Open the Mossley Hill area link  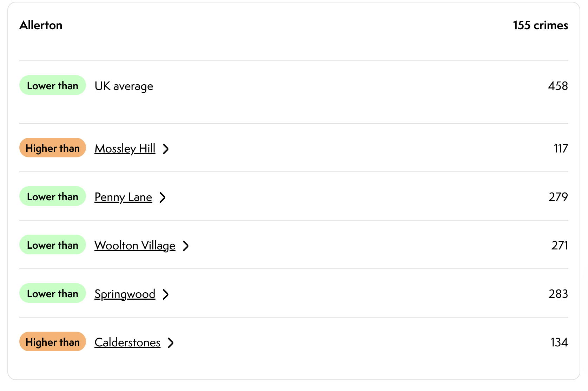point(125,149)
